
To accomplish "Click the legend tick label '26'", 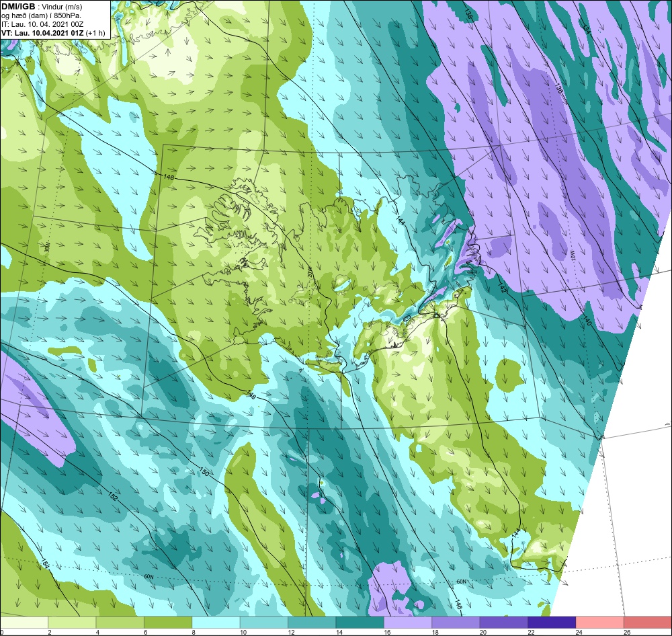I will tap(628, 632).
